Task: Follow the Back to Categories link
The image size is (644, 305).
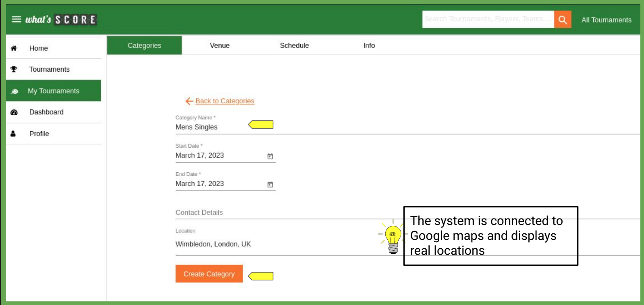Action: (224, 101)
